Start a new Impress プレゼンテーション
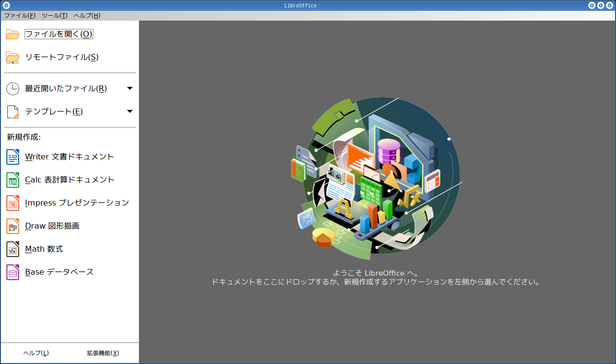 point(69,203)
